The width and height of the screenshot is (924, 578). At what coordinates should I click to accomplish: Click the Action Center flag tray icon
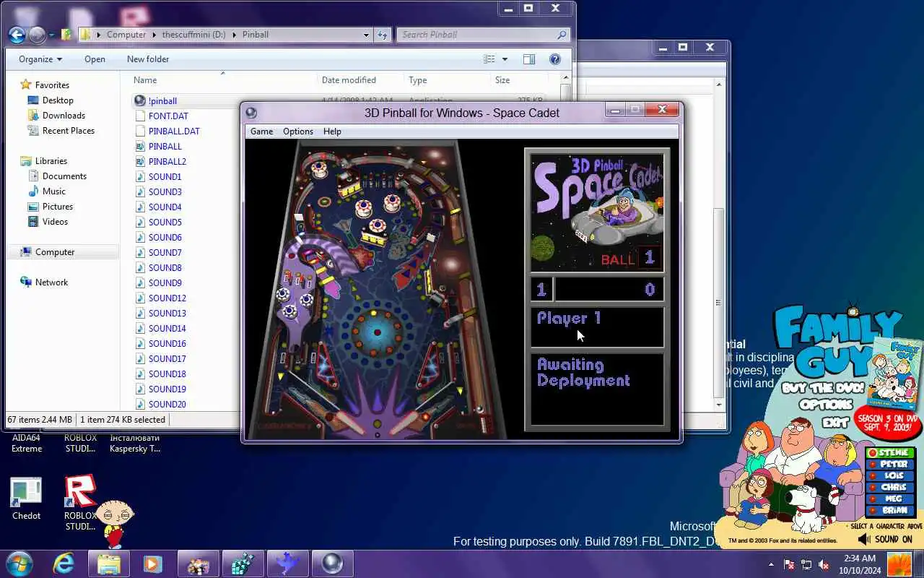789,564
